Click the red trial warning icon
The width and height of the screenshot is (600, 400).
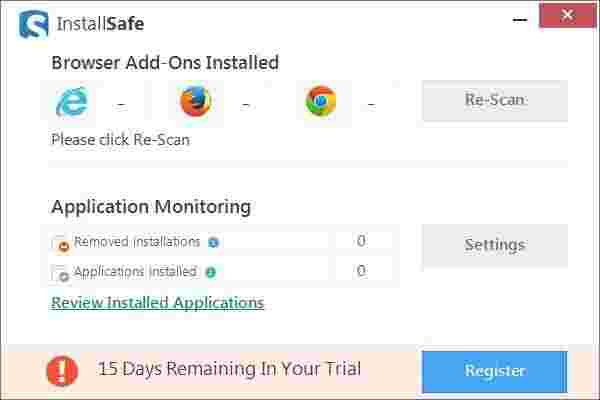tap(62, 371)
